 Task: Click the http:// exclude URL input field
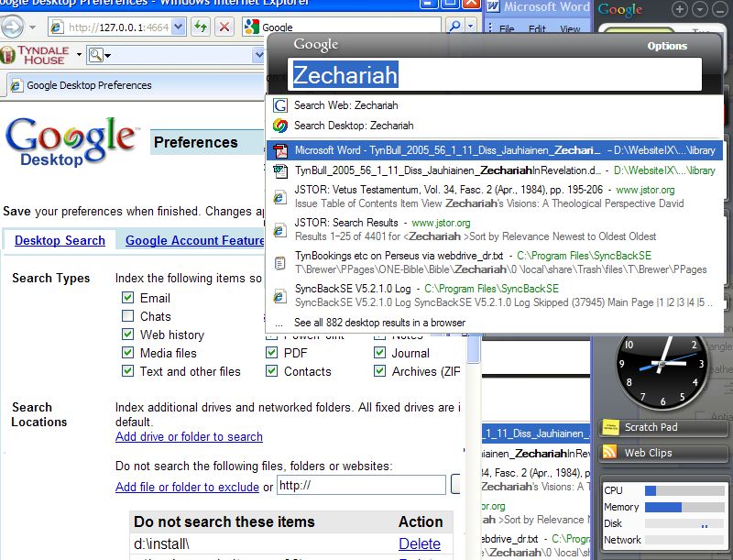[361, 485]
